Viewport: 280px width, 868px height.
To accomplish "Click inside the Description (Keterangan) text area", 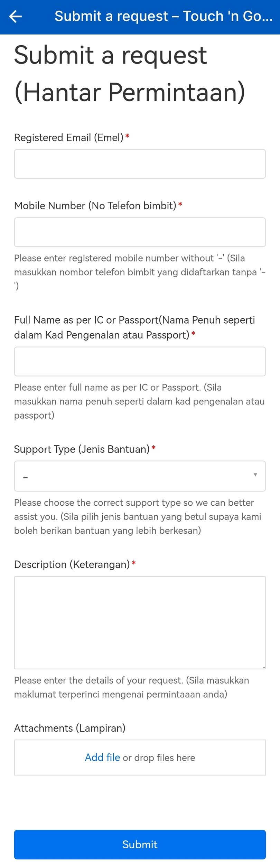I will pos(140,622).
